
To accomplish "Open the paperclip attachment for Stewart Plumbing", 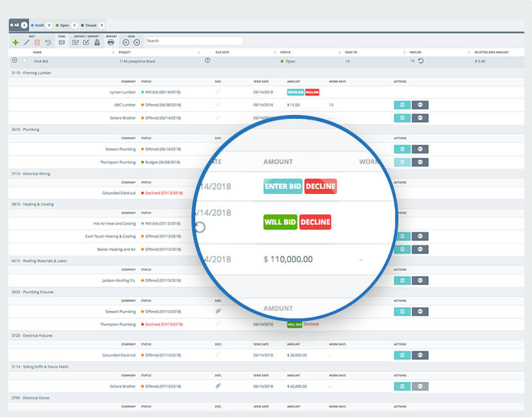I will tap(218, 311).
